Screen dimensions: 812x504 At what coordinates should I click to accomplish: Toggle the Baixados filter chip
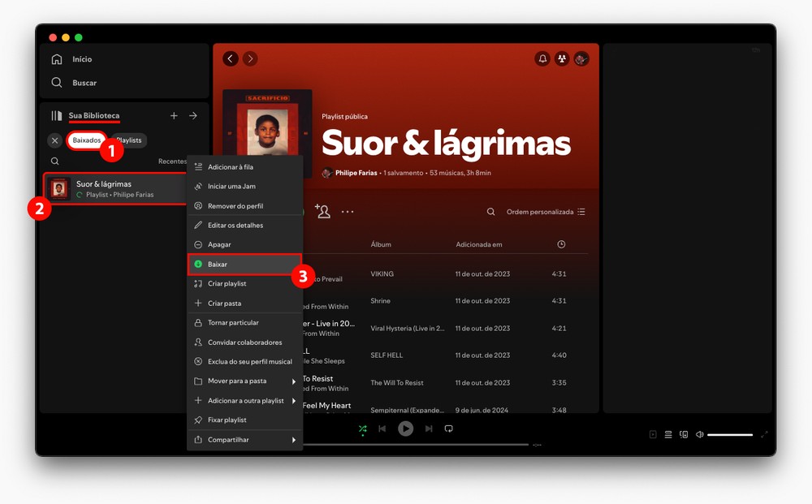(87, 140)
